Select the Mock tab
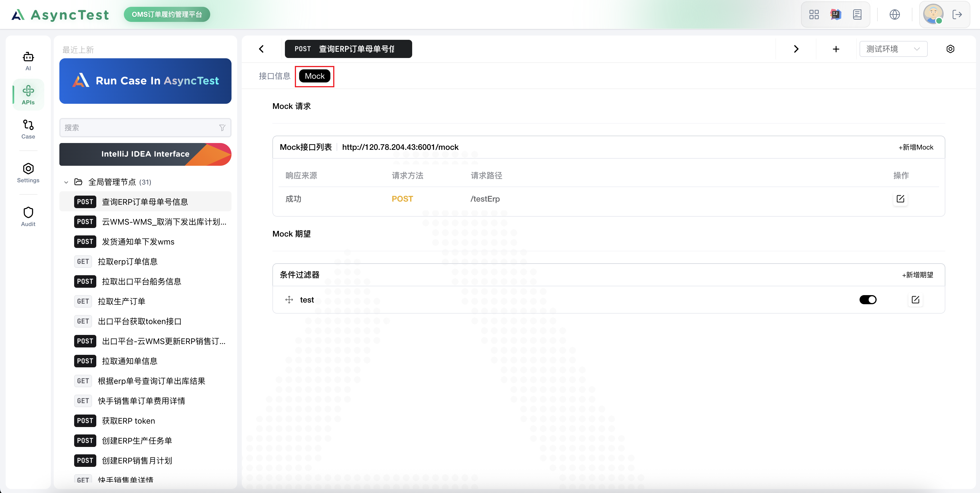Screen dimensions: 980x493 click(314, 76)
